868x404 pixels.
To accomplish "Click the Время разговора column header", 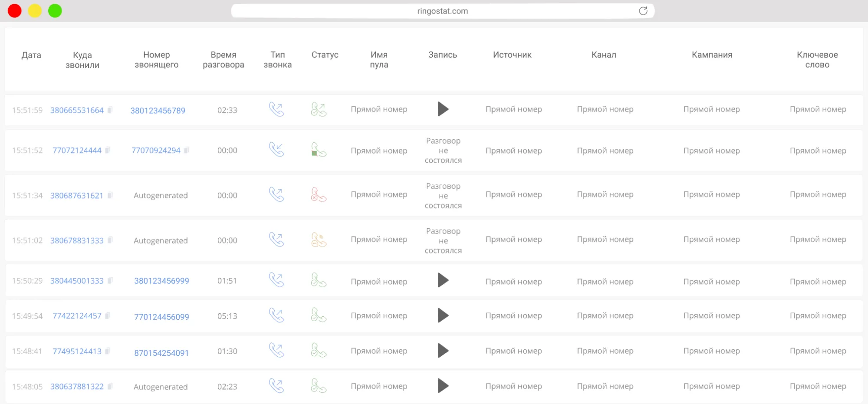I will point(223,60).
